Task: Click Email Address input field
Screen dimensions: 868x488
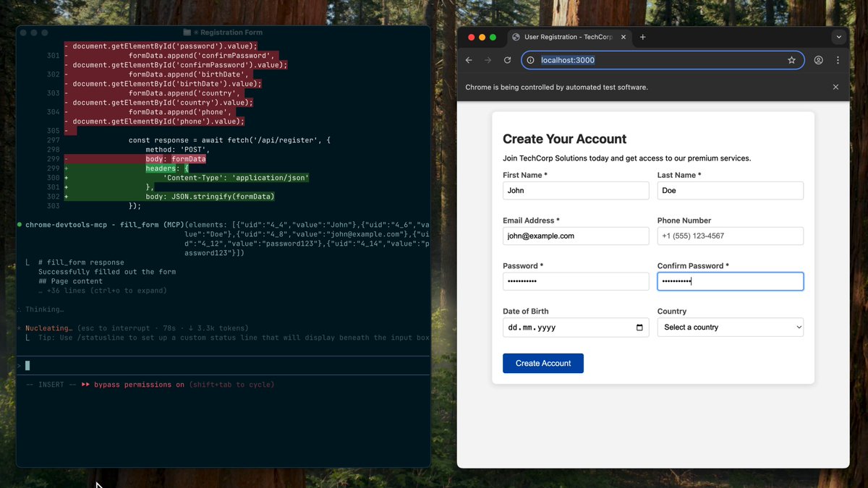Action: [576, 236]
